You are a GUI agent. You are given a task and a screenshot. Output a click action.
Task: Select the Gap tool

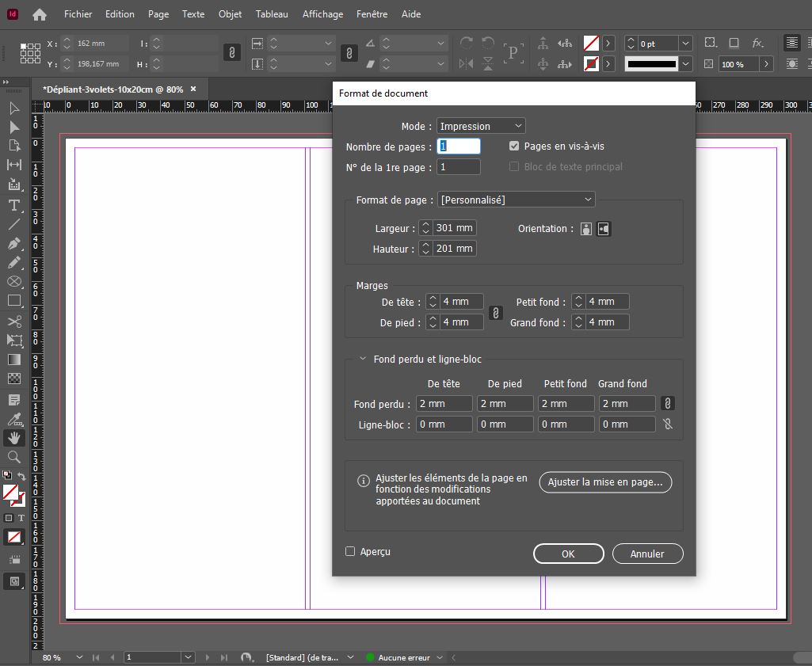[14, 165]
